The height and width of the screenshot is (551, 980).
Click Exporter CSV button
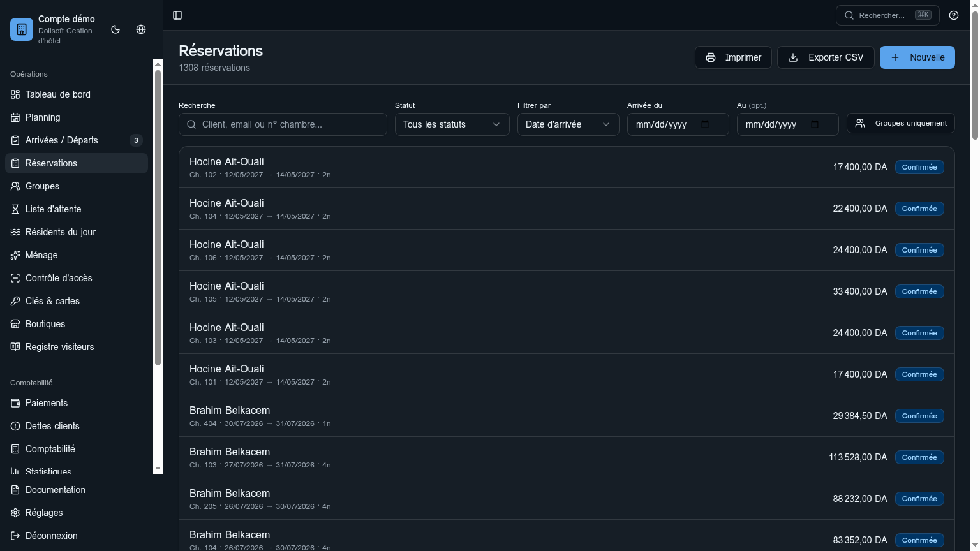pyautogui.click(x=826, y=57)
